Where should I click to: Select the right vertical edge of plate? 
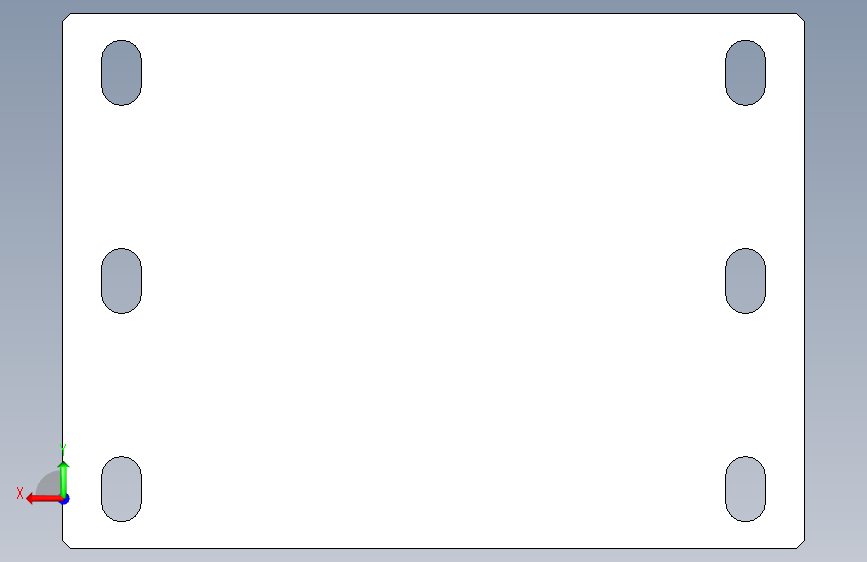click(x=805, y=281)
